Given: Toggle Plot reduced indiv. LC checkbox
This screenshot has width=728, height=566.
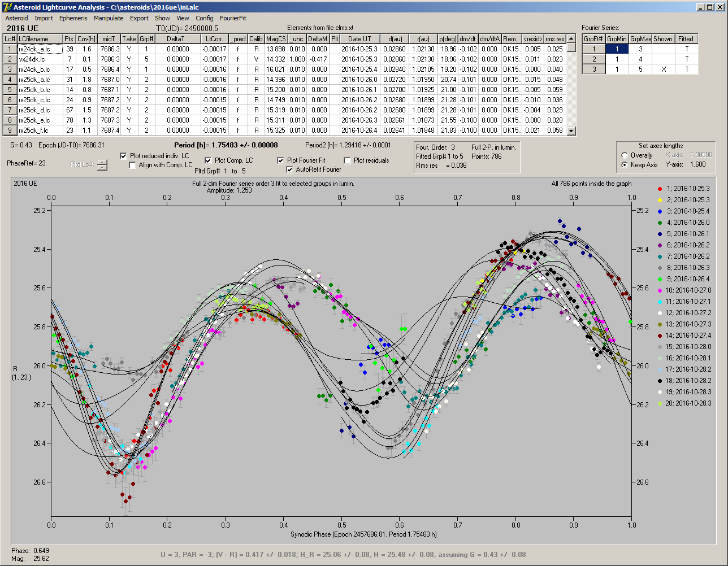Looking at the screenshot, I should (x=124, y=156).
